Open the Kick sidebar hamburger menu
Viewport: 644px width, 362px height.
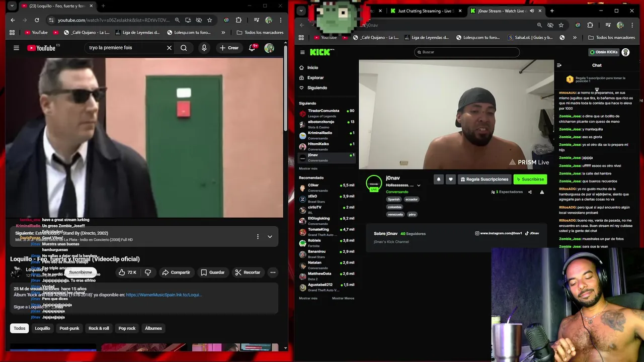[302, 52]
